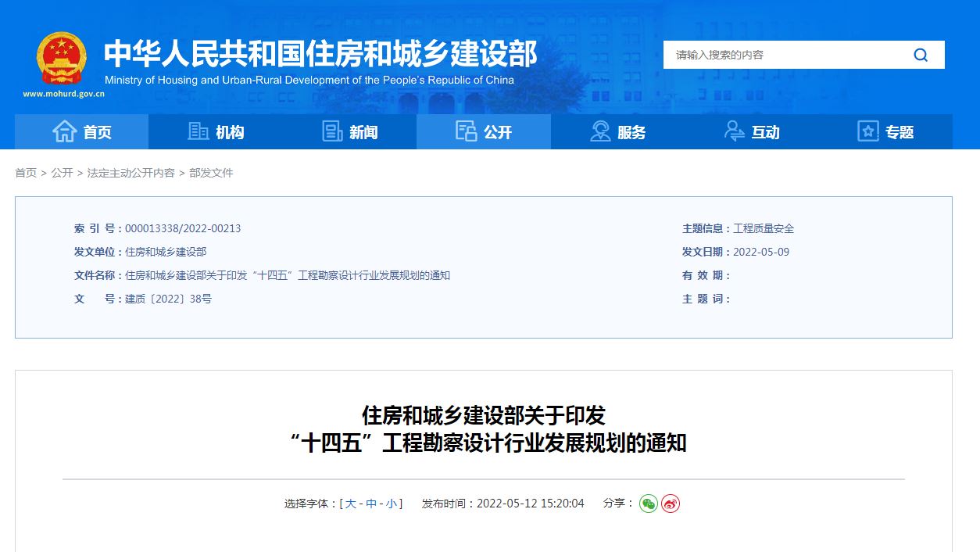The height and width of the screenshot is (552, 980).
Task: Open 法定主动公开内容 breadcrumb link
Action: (131, 173)
